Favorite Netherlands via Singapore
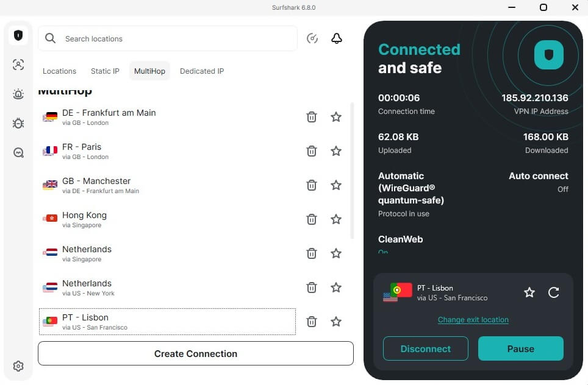Screen dimensions: 588x385 click(x=336, y=253)
